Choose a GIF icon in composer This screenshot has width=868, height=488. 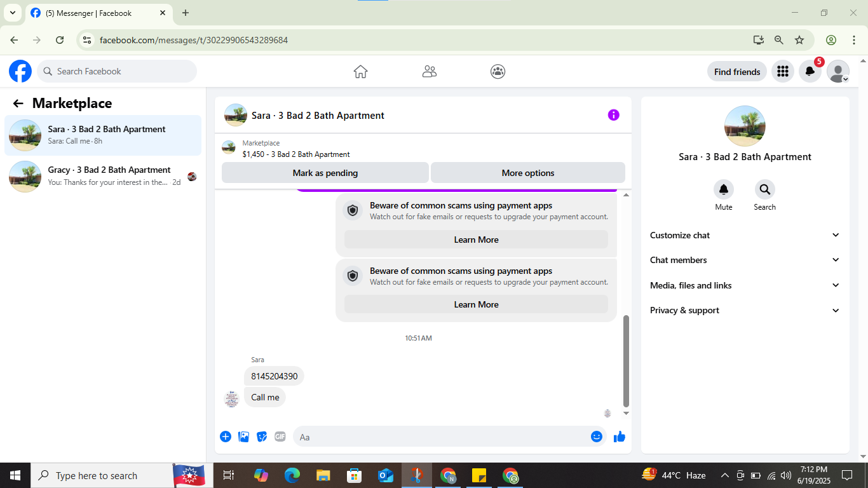coord(280,437)
